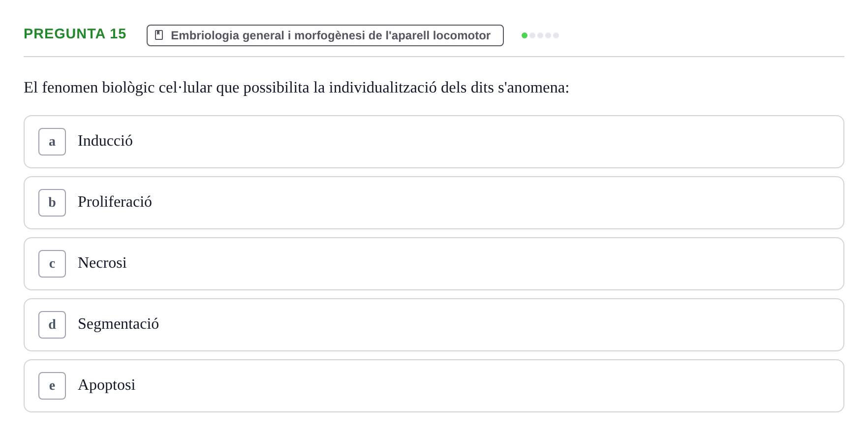This screenshot has height=437, width=868.
Task: Select letter box 'e' for Apoptosi
Action: (x=52, y=386)
